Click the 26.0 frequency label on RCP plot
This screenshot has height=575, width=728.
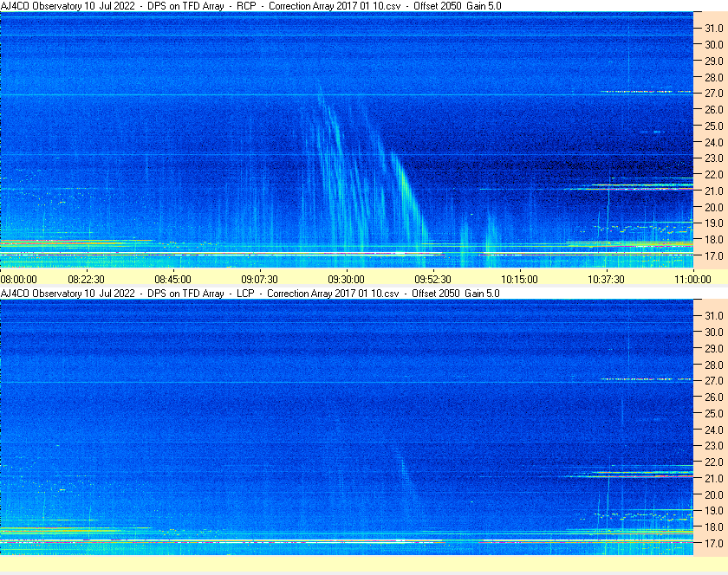[x=714, y=109]
